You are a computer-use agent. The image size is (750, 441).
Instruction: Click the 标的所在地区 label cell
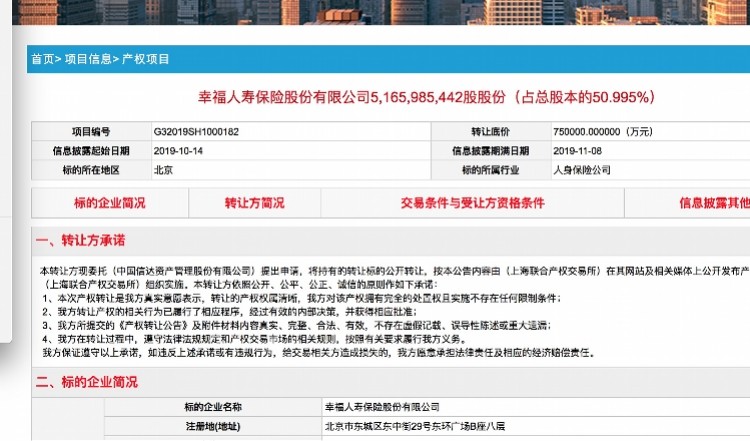pyautogui.click(x=91, y=170)
